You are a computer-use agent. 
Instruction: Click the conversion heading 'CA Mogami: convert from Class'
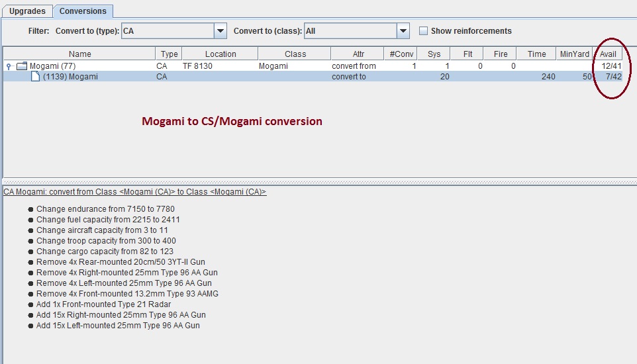click(x=134, y=192)
